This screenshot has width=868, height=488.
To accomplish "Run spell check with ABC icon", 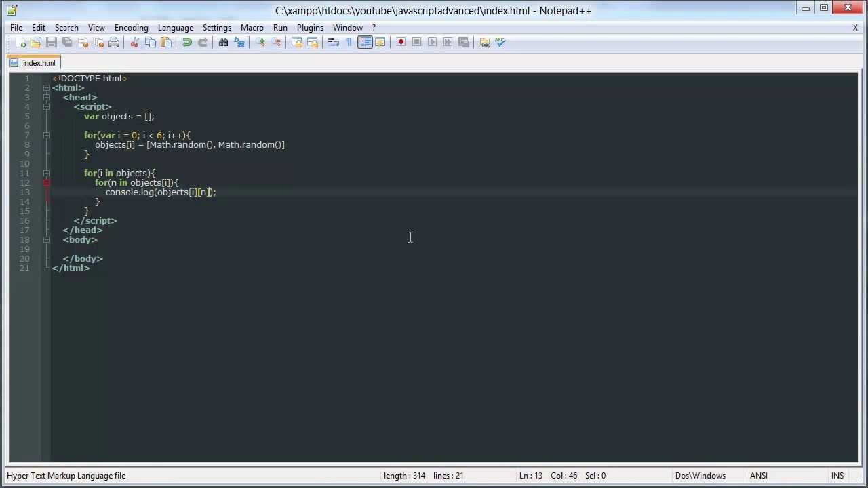I will (x=500, y=43).
